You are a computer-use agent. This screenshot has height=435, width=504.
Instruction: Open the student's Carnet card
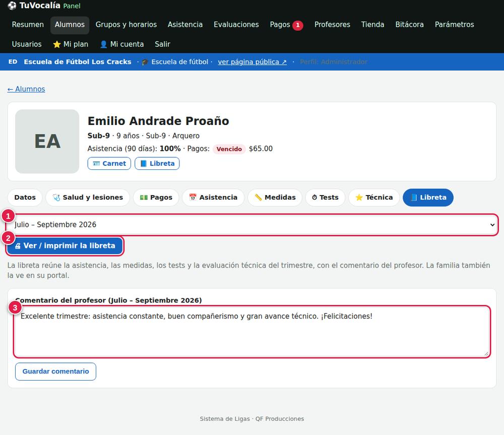point(109,163)
